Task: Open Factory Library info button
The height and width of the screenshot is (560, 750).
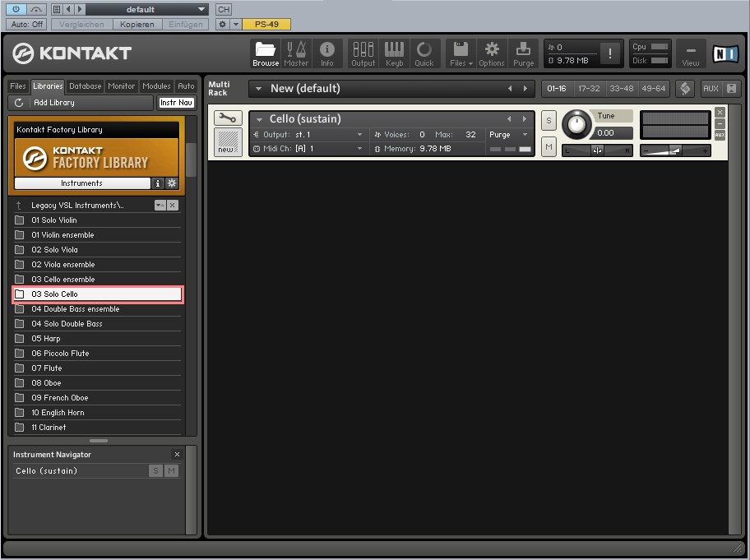Action: [157, 183]
